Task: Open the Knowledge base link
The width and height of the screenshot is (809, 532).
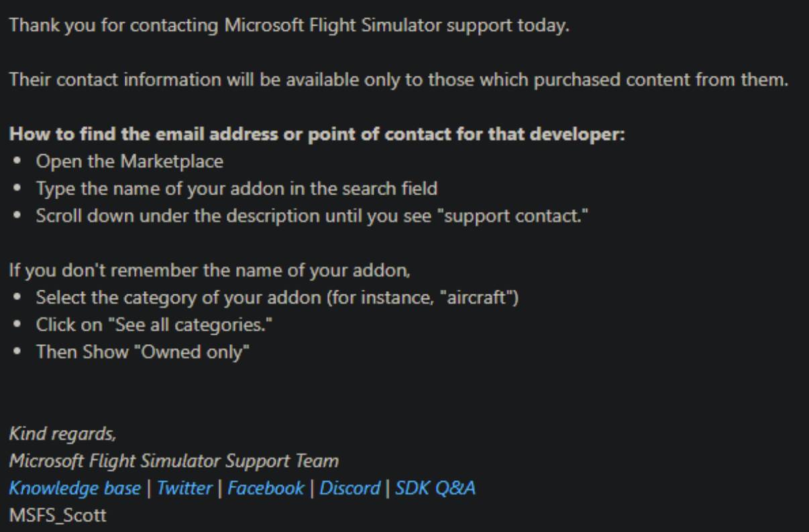Action: [74, 488]
